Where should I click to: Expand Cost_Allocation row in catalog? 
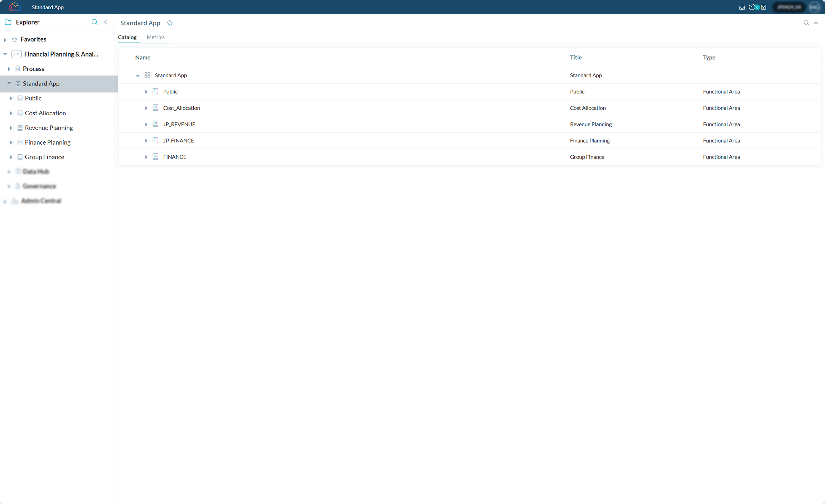tap(146, 108)
